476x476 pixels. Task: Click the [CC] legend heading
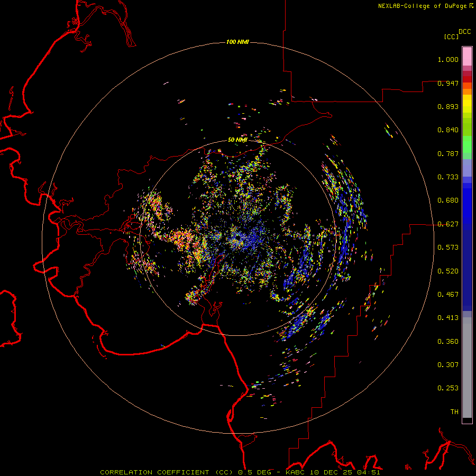tap(451, 36)
